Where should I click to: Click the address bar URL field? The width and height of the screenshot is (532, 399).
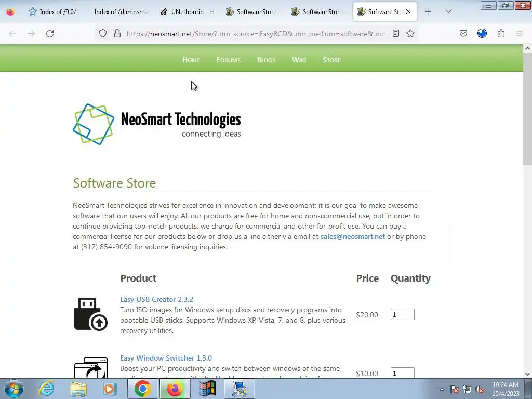256,34
